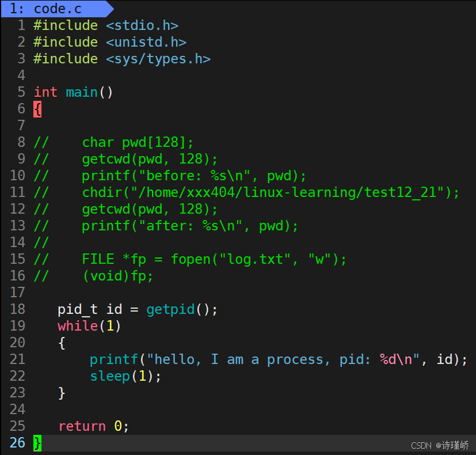Place the cursor on the highlighted opening brace on line 6
476x455 pixels.
pos(37,109)
